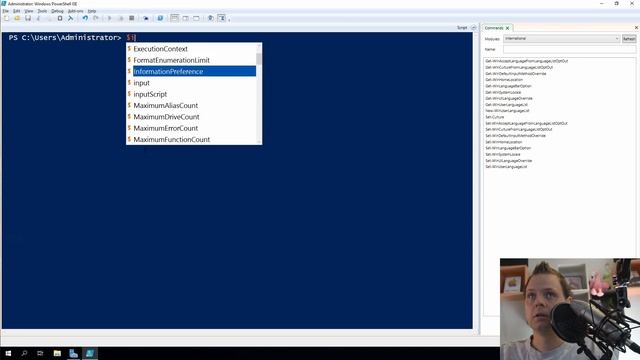Select the Commands add-on tab
Screen dimensions: 640x360
pyautogui.click(x=494, y=28)
